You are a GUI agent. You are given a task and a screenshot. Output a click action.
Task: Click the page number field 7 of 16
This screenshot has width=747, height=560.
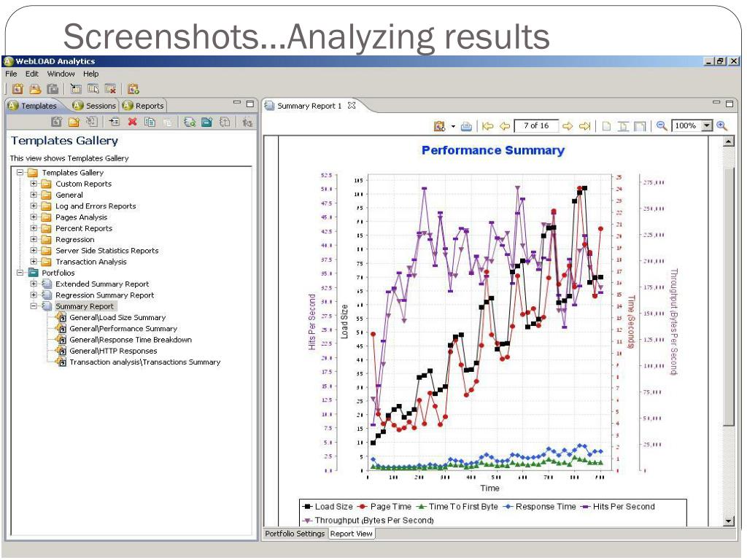[536, 125]
